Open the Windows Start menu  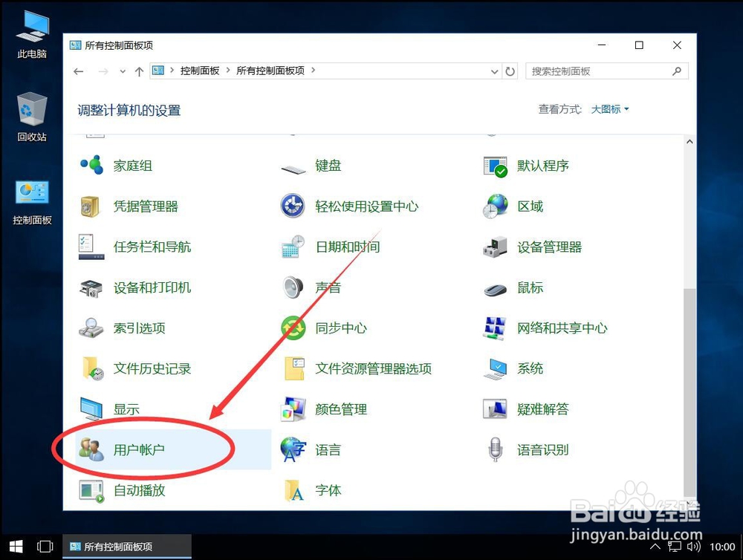pos(15,546)
